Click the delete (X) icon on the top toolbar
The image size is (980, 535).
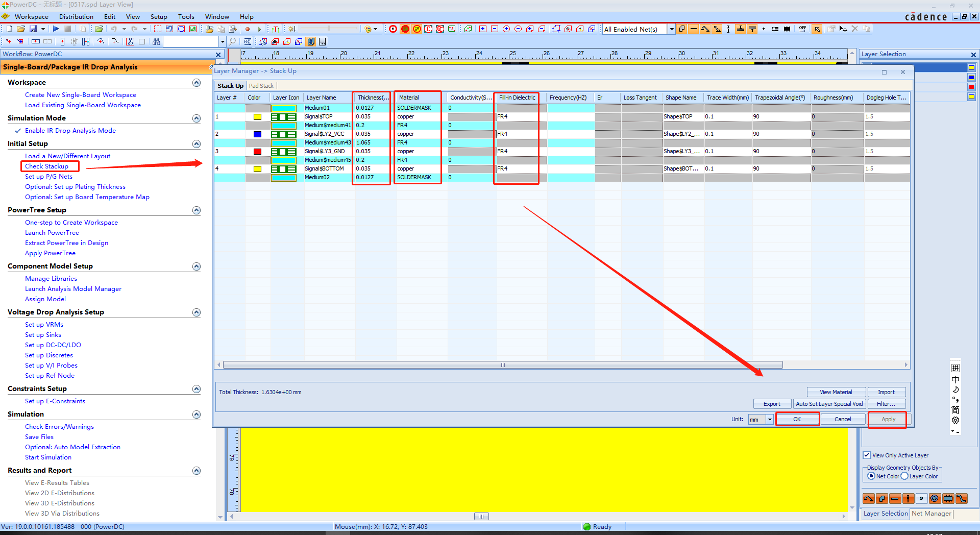(855, 29)
